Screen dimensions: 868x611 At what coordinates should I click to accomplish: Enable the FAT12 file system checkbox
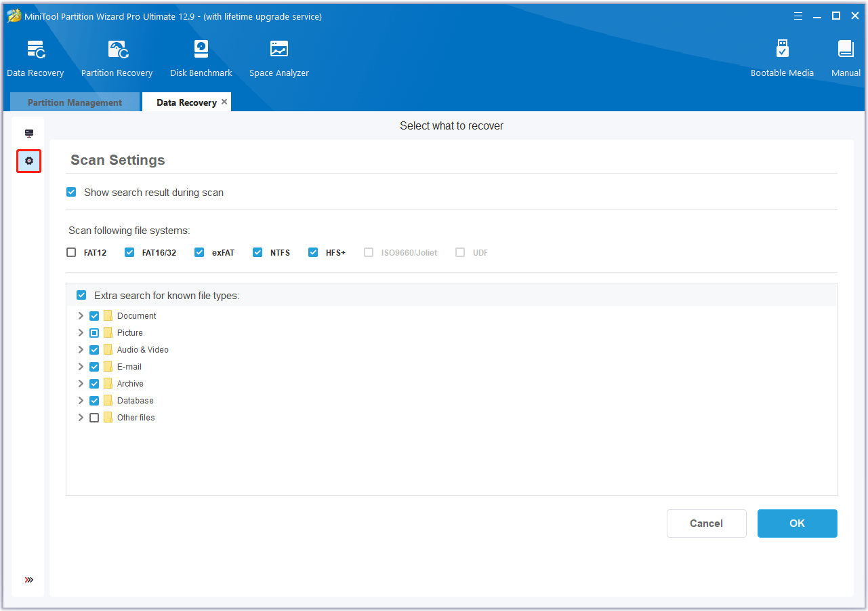click(71, 252)
